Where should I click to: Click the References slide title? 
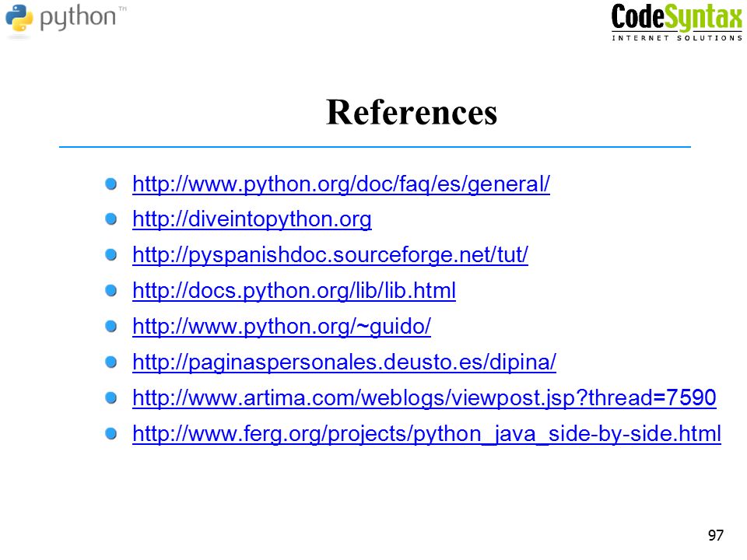pos(412,113)
